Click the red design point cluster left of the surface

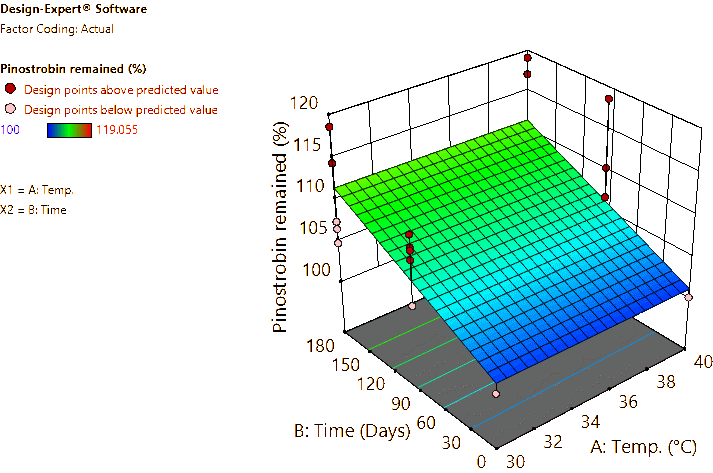[409, 247]
